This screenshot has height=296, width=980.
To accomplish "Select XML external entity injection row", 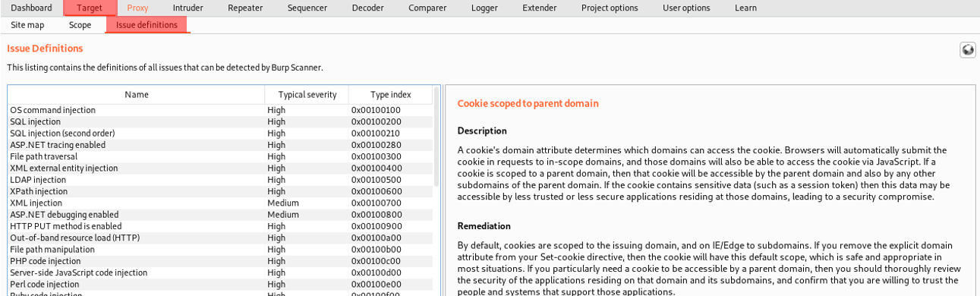I will pyautogui.click(x=220, y=168).
